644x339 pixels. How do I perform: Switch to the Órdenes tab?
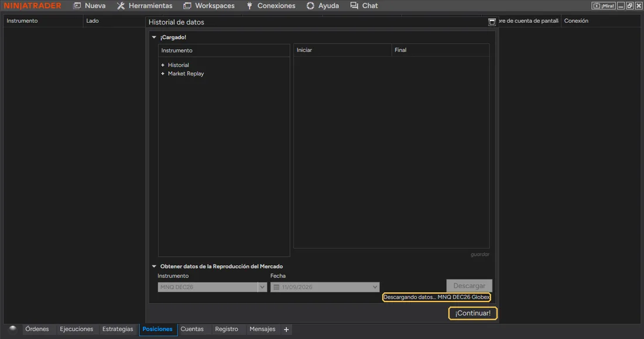[x=37, y=329]
